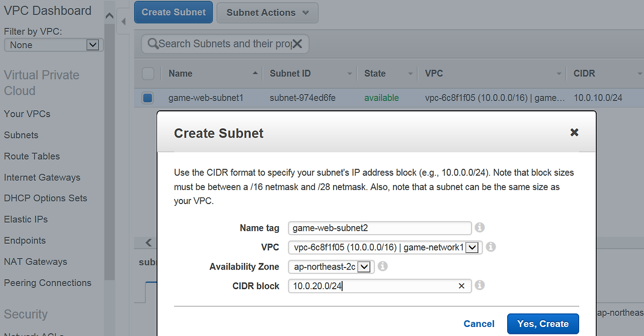Viewport: 644px width, 336px height.
Task: Select all subnets checkbox in header
Action: click(148, 74)
